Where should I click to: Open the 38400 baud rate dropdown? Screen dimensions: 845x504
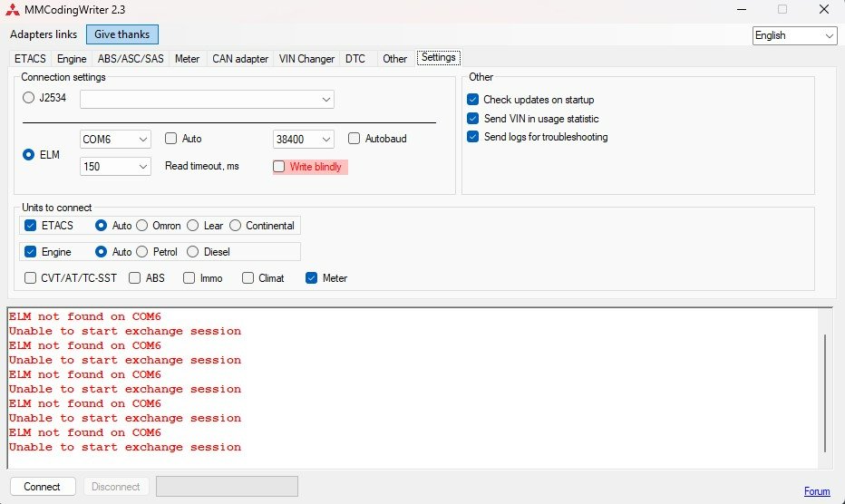coord(304,139)
